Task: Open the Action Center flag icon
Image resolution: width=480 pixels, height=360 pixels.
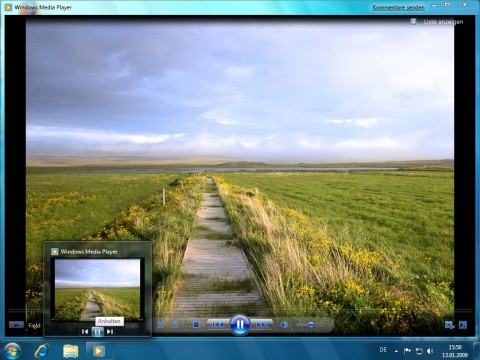Action: pyautogui.click(x=407, y=351)
